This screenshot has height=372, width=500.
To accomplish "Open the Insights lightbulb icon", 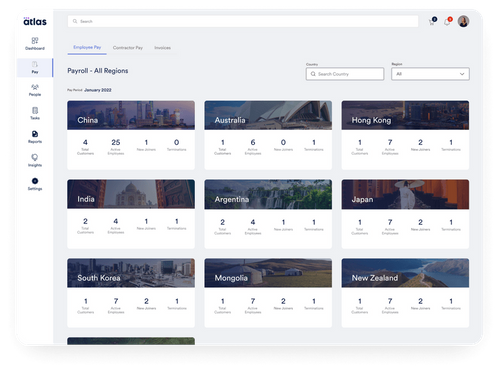I will click(x=35, y=157).
